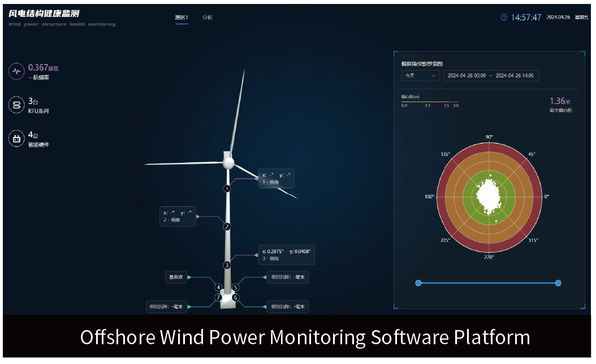
Task: Click the 智能硬件 smart hardware icon
Action: (x=16, y=138)
